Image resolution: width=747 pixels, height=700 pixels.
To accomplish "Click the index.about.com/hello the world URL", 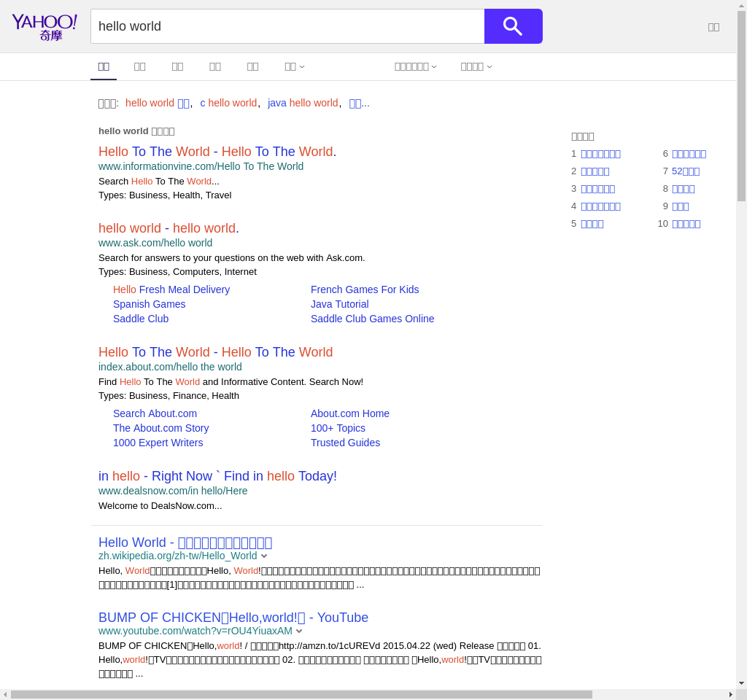I will click(x=170, y=367).
